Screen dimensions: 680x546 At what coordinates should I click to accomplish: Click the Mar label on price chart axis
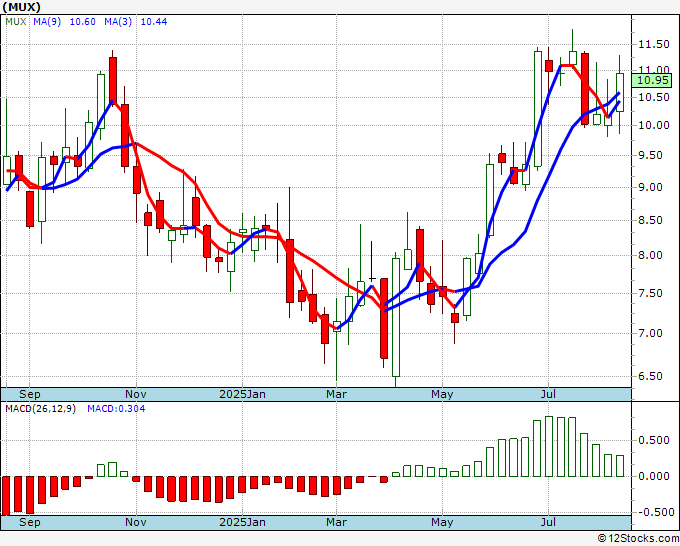click(337, 394)
